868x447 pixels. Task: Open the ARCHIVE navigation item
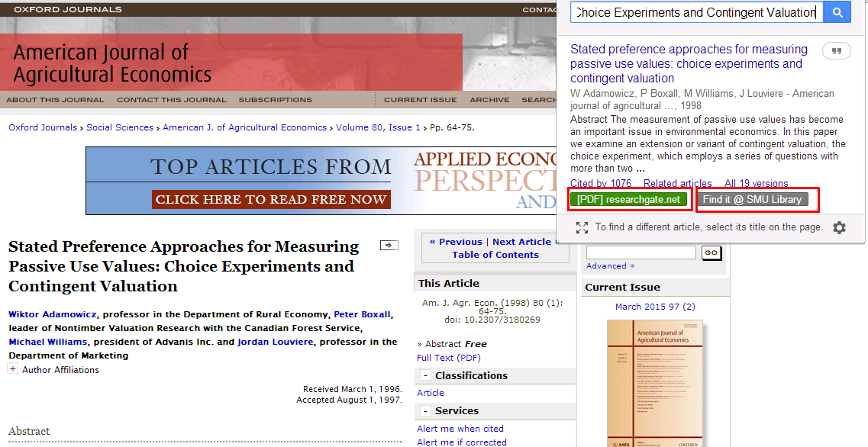tap(489, 100)
